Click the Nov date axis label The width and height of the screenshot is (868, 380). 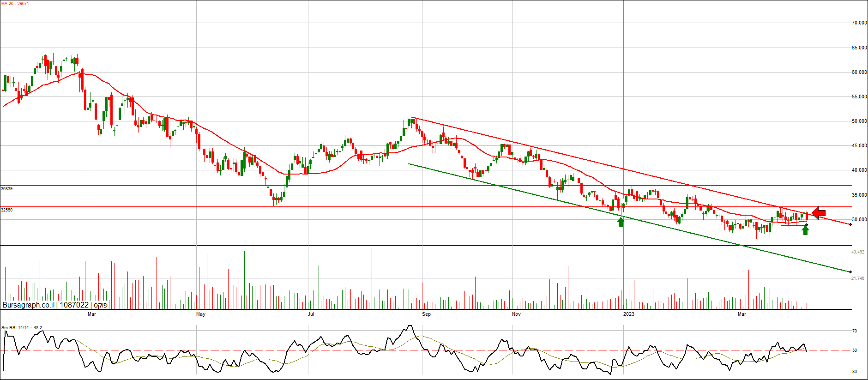(516, 314)
